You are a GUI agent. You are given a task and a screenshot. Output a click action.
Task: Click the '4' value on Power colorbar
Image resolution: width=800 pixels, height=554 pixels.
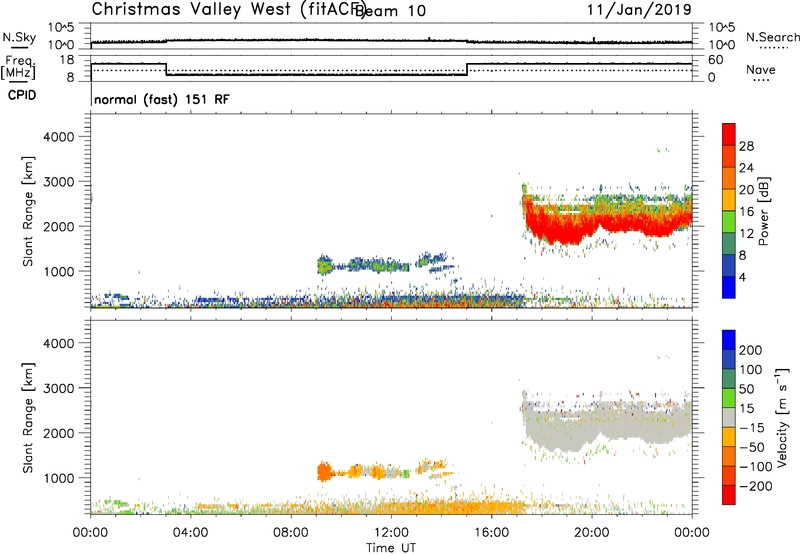tap(743, 277)
